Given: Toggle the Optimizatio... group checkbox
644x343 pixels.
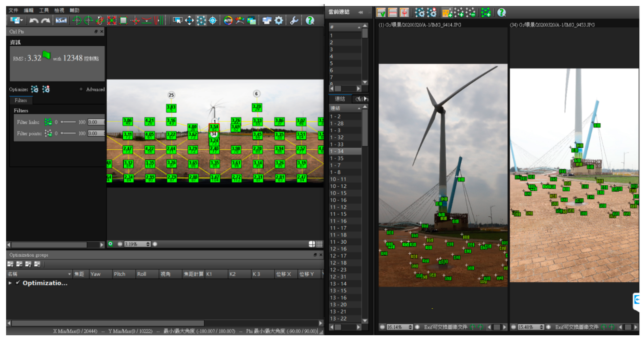Looking at the screenshot, I should (17, 282).
